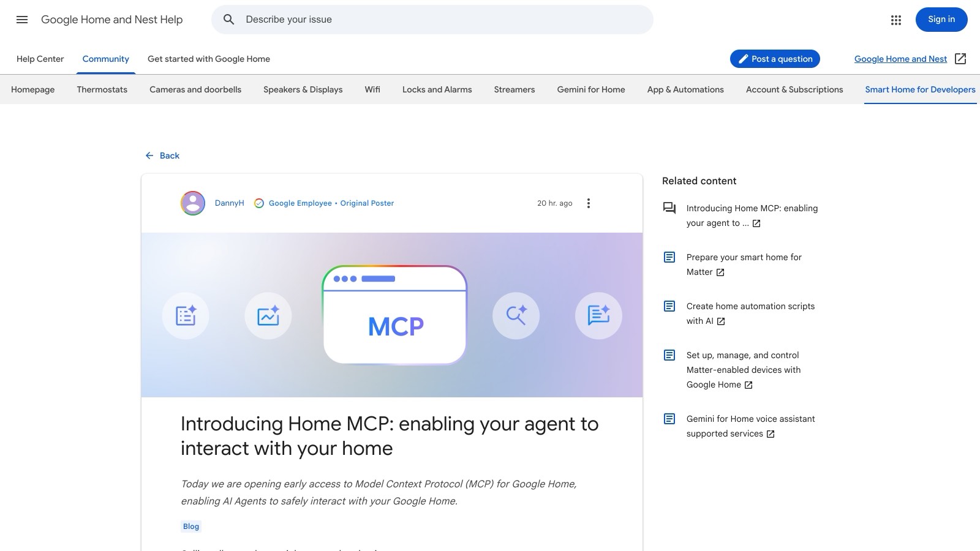
Task: Click the article icon beside Gemini for Home voice assistant
Action: click(x=669, y=419)
